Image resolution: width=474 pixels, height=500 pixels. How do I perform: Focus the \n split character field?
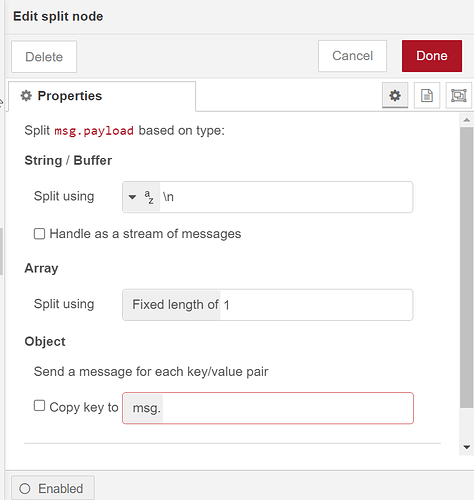(x=286, y=197)
